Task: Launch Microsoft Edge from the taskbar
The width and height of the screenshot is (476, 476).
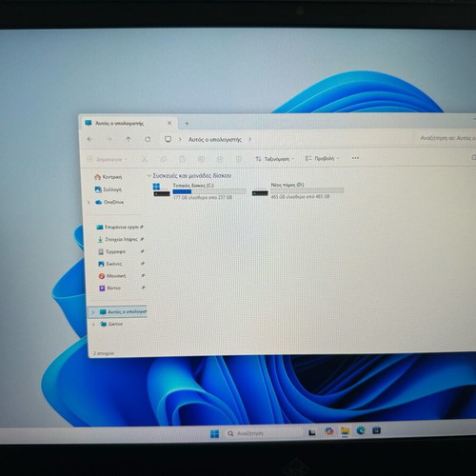Action: pos(361,430)
